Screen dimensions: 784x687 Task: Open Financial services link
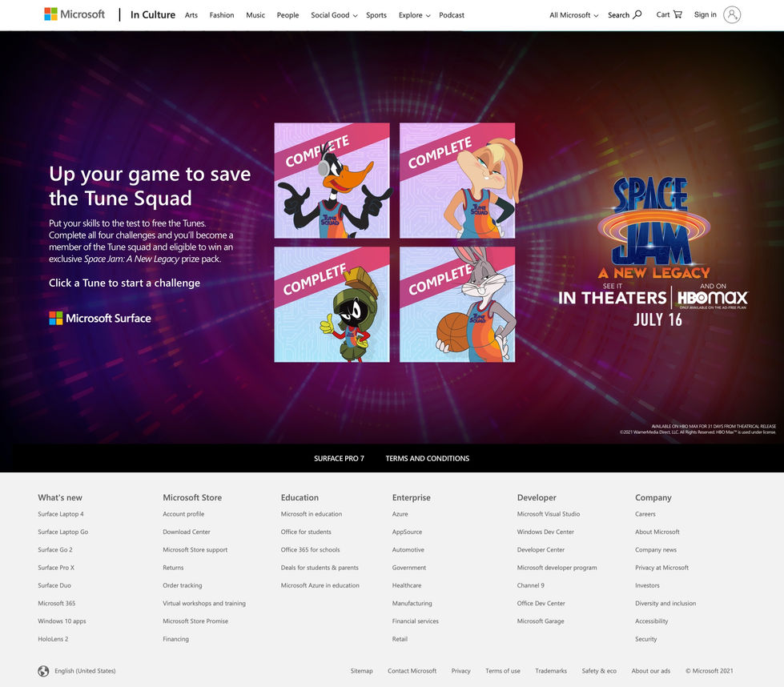click(x=416, y=621)
